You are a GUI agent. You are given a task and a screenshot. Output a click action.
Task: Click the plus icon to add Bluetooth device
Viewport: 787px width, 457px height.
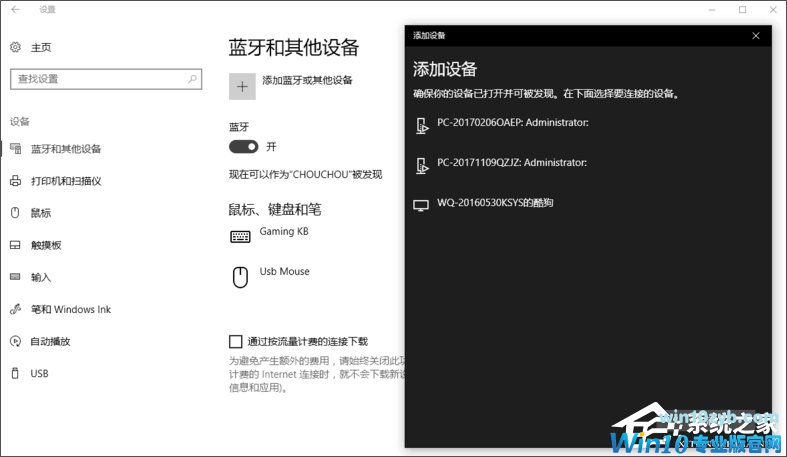tap(242, 87)
